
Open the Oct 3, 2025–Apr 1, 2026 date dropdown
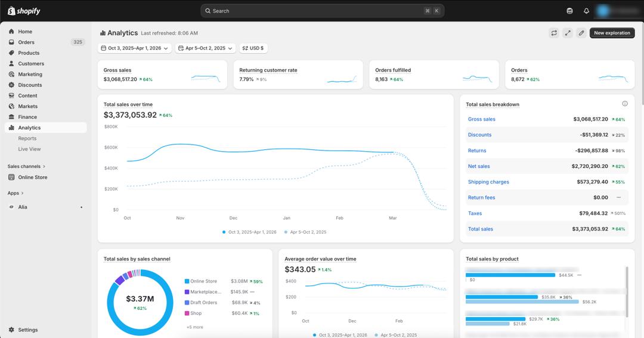pyautogui.click(x=135, y=48)
